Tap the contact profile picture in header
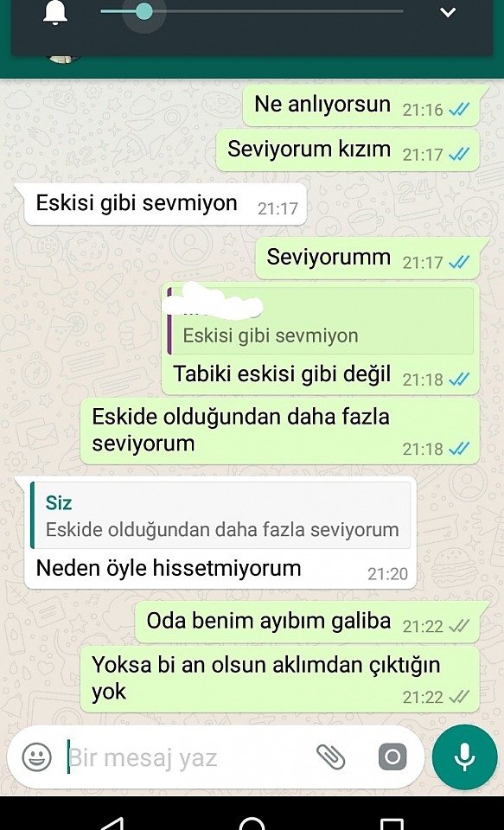 pos(65,58)
